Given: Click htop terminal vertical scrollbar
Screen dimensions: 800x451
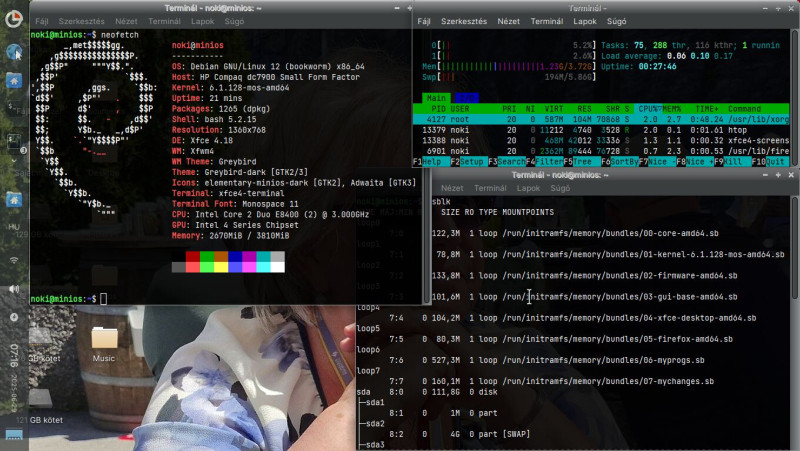Looking at the screenshot, I should 795,97.
